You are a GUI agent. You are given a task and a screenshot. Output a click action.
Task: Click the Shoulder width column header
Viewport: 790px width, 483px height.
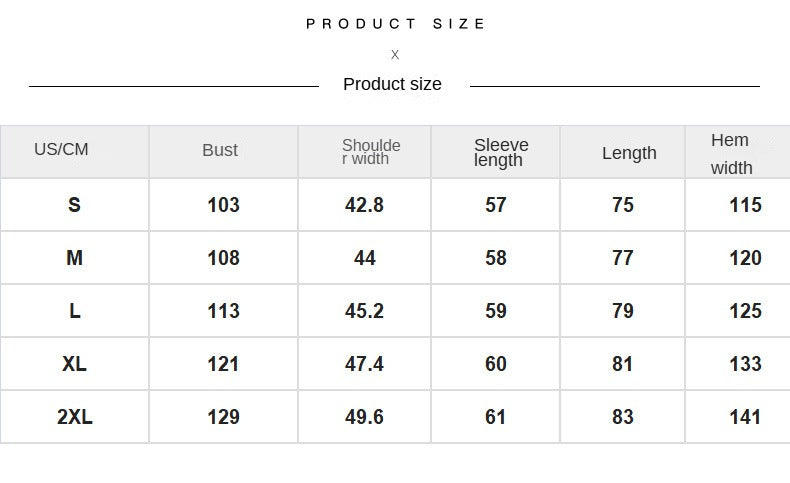coord(371,152)
